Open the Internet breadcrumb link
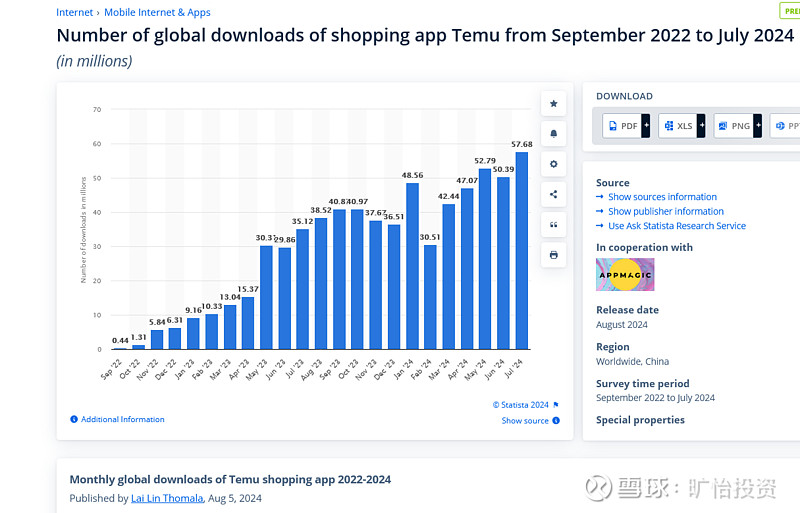800x513 pixels. pyautogui.click(x=74, y=12)
